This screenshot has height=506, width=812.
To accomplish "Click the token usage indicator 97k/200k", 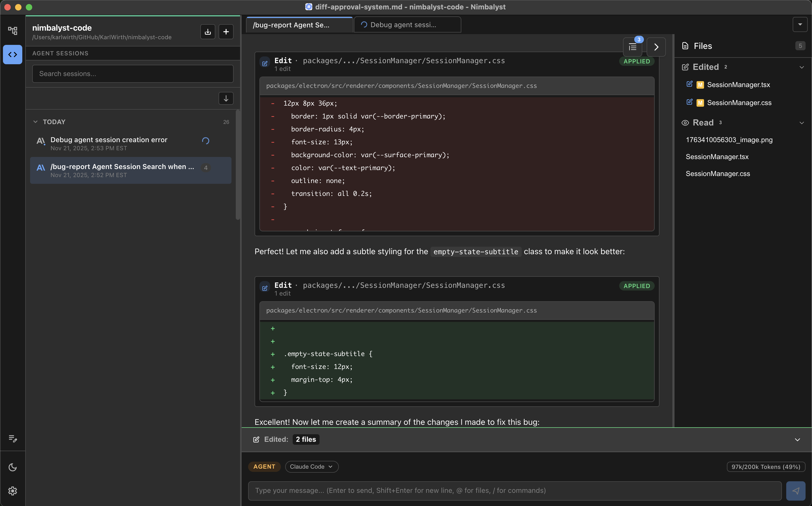I will [766, 466].
